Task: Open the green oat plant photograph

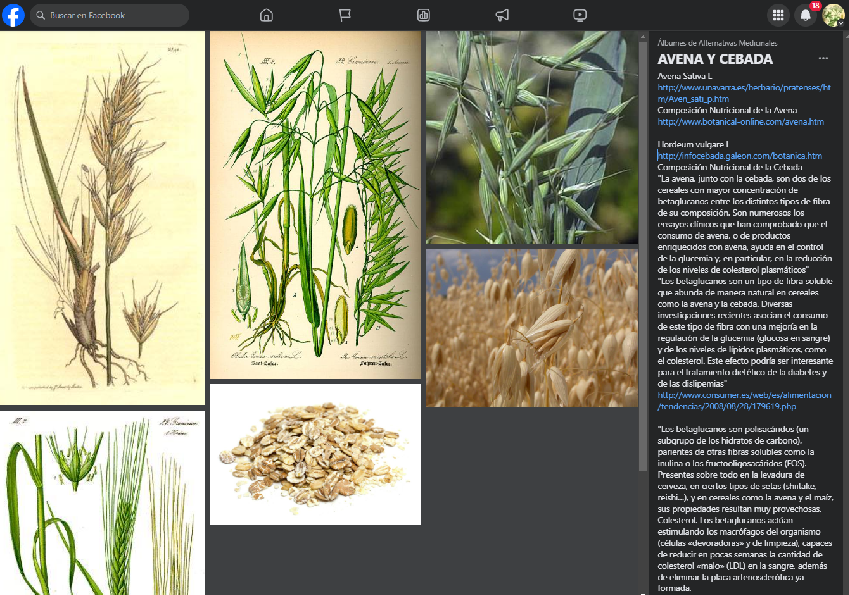Action: (x=532, y=137)
